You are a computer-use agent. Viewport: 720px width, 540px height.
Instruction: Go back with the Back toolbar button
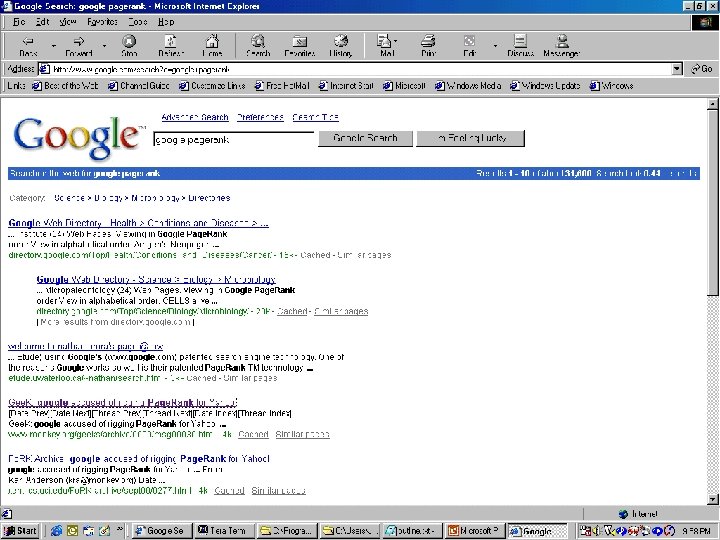[x=28, y=46]
